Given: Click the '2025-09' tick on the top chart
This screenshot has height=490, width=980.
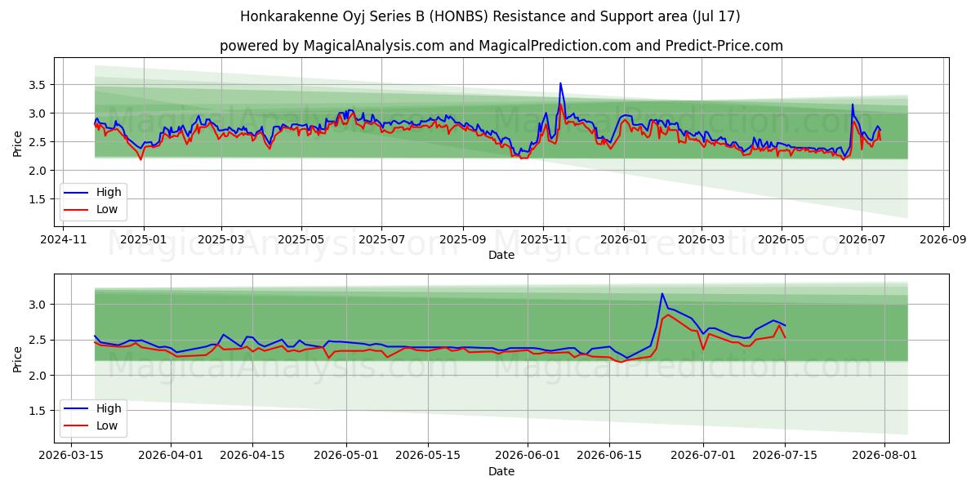Looking at the screenshot, I should click(x=463, y=239).
